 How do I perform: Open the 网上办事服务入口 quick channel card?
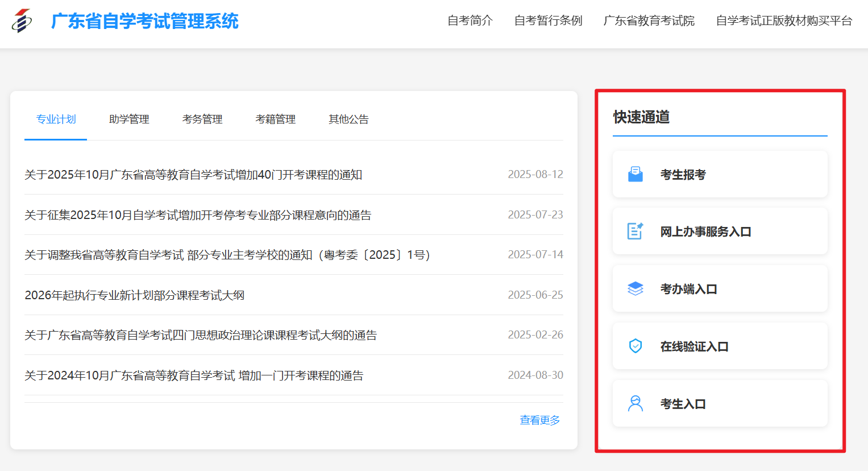click(719, 231)
